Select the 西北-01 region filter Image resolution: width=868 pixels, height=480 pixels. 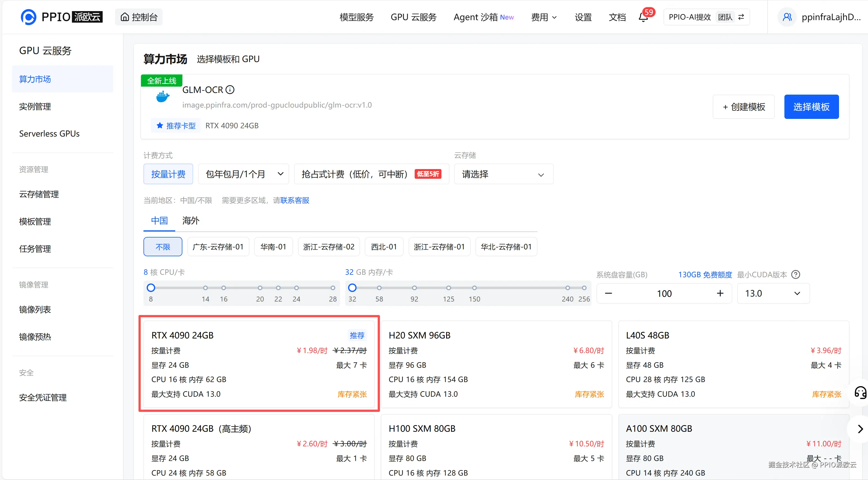pyautogui.click(x=384, y=247)
